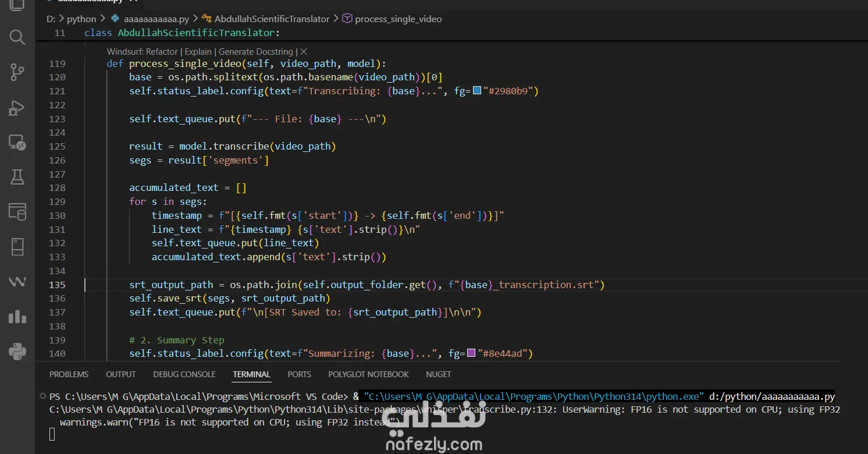Expand the process_single_video breadcrumb
Viewport: 868px width, 454px height.
399,19
